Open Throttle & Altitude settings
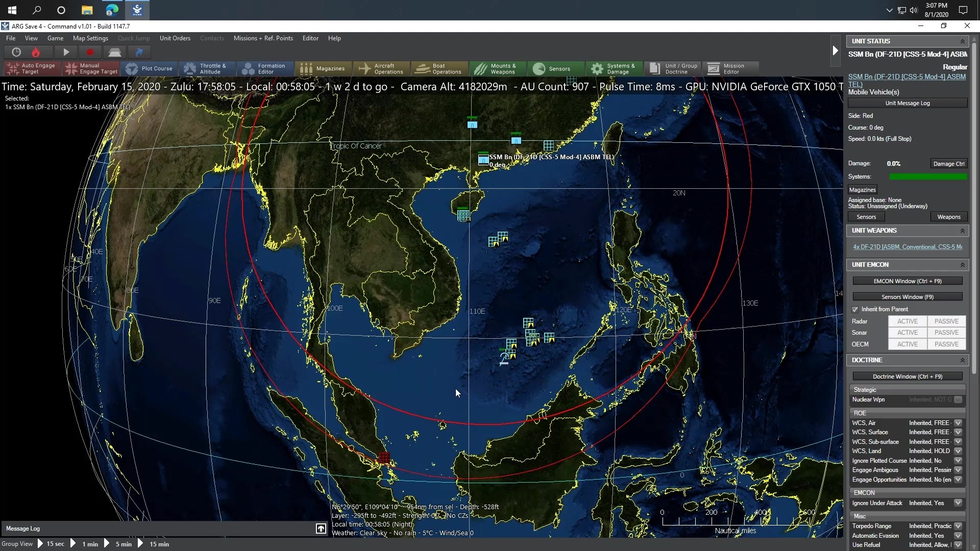The height and width of the screenshot is (551, 980). coord(208,68)
